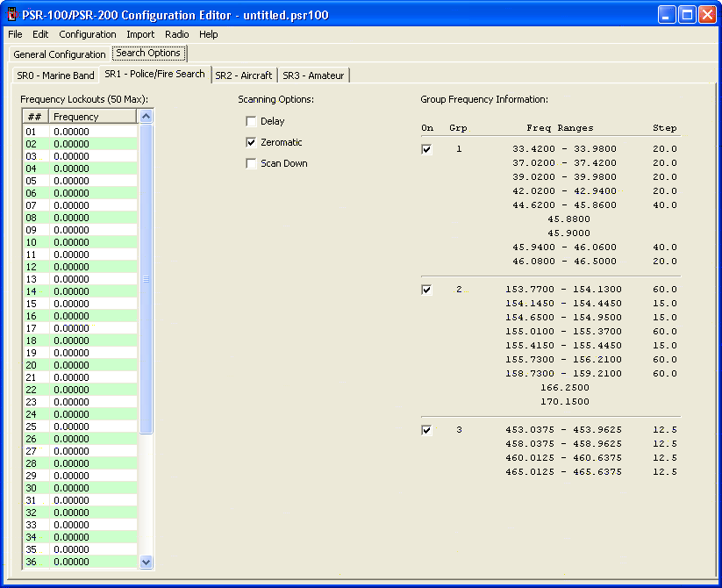Toggle group 3 On checkbox

[427, 430]
